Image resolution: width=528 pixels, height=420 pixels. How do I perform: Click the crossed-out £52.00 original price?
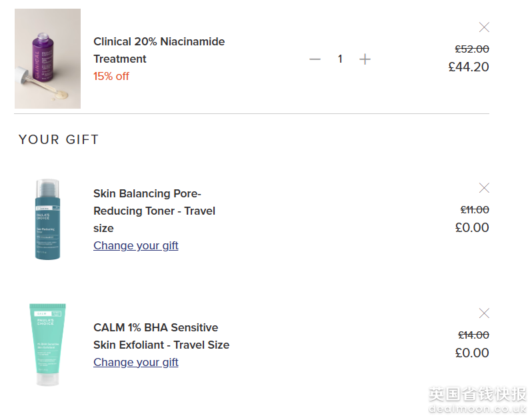(x=472, y=49)
